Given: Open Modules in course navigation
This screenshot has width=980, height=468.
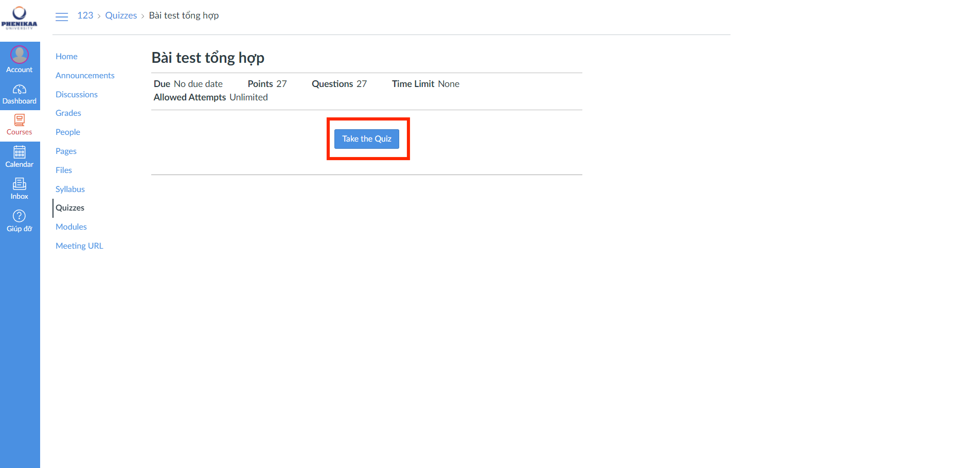Looking at the screenshot, I should (71, 227).
